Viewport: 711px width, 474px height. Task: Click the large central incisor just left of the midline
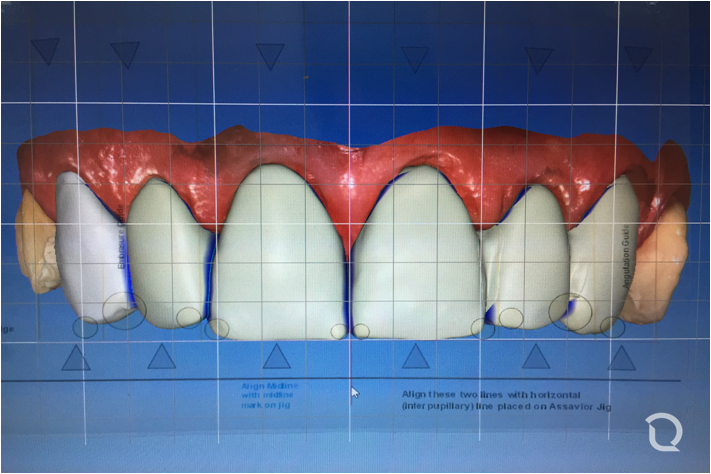(x=279, y=254)
